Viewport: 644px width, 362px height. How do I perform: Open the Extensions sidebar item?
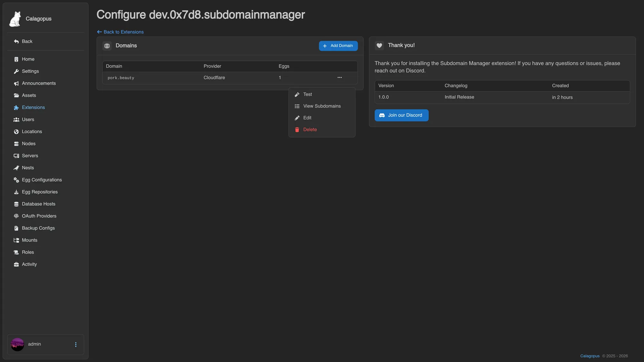tap(45, 107)
